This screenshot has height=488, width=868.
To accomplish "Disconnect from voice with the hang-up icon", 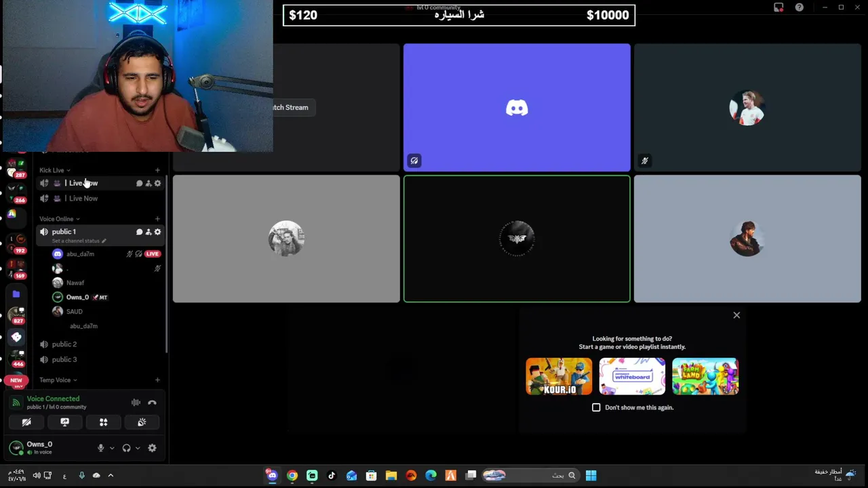I will 152,403.
